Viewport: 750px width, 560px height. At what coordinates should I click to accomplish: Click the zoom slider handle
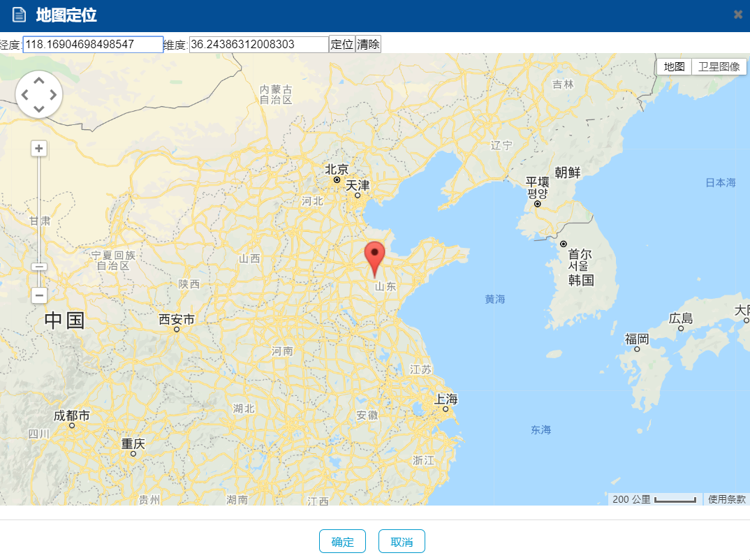[39, 267]
